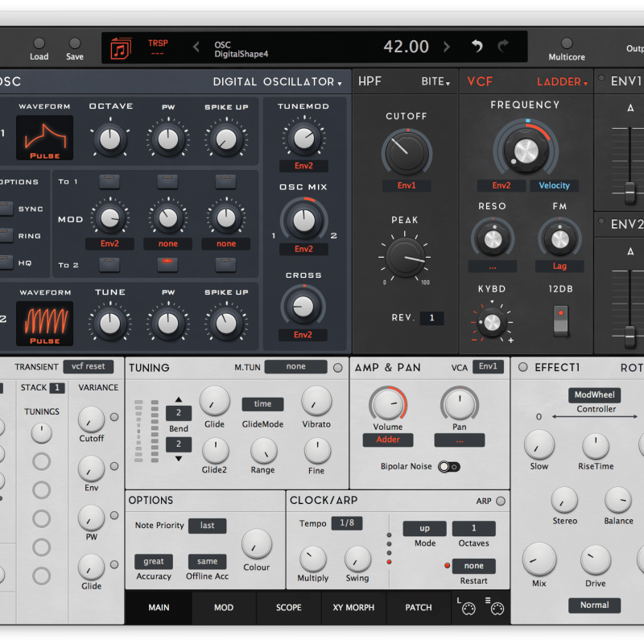
Task: Click the undo arrow icon
Action: click(x=477, y=47)
